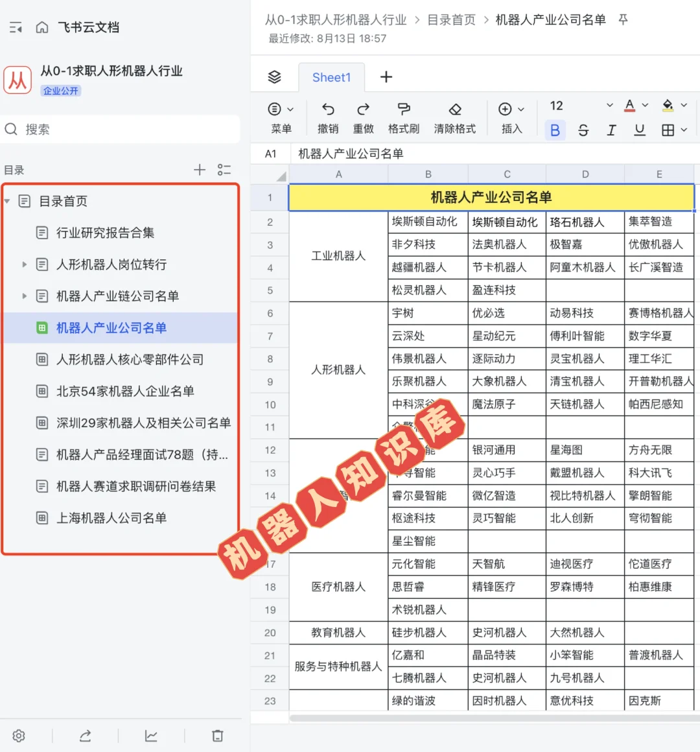The width and height of the screenshot is (700, 752).
Task: Select the 工业机器人 category cell
Action: click(338, 256)
